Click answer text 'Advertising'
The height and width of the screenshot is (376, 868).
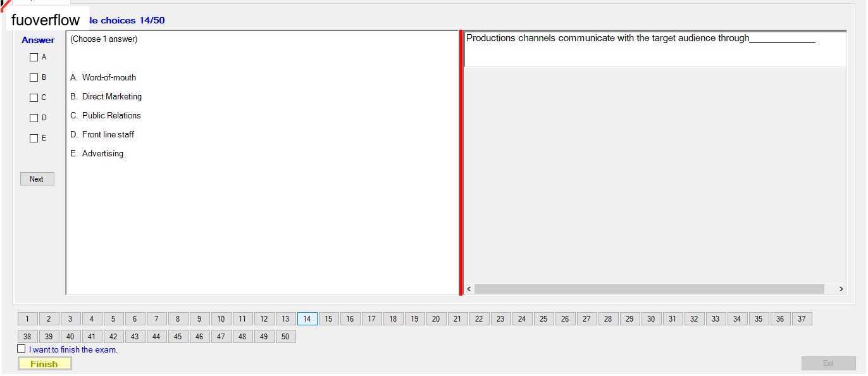(x=102, y=154)
